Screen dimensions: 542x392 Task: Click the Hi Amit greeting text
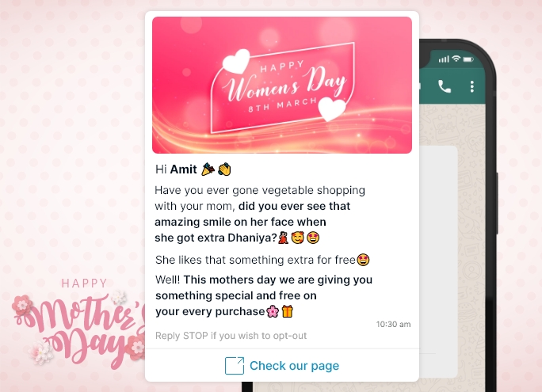pos(176,169)
